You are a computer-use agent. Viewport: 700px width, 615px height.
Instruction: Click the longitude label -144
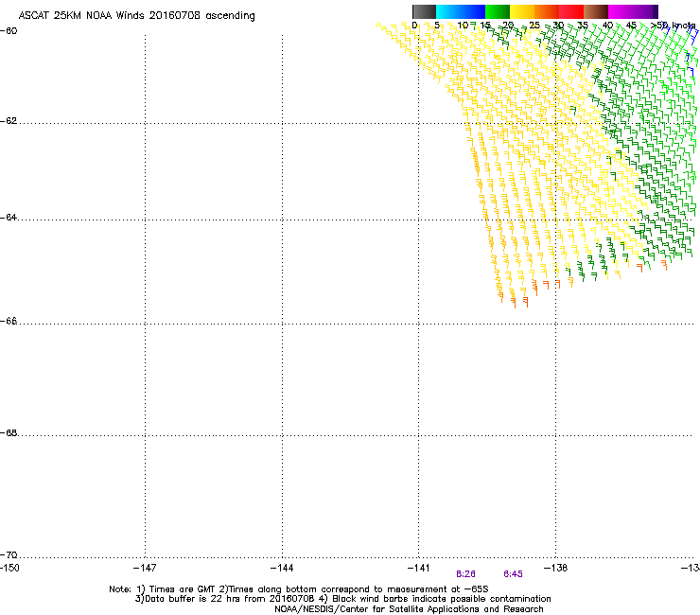click(x=282, y=568)
